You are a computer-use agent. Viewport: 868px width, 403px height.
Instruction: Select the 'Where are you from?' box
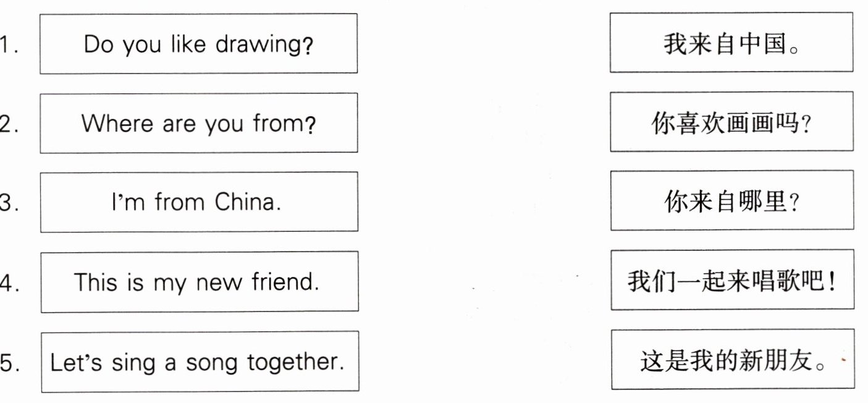pyautogui.click(x=198, y=123)
